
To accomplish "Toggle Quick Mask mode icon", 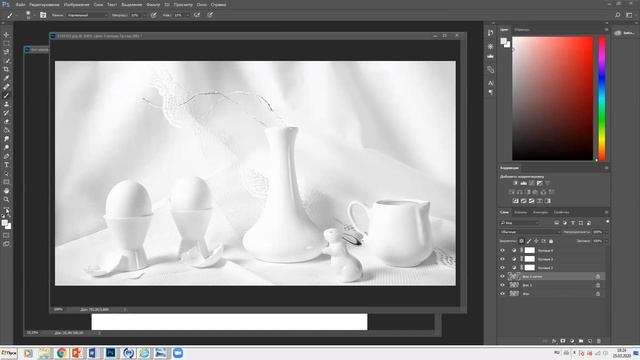I will coord(6,236).
